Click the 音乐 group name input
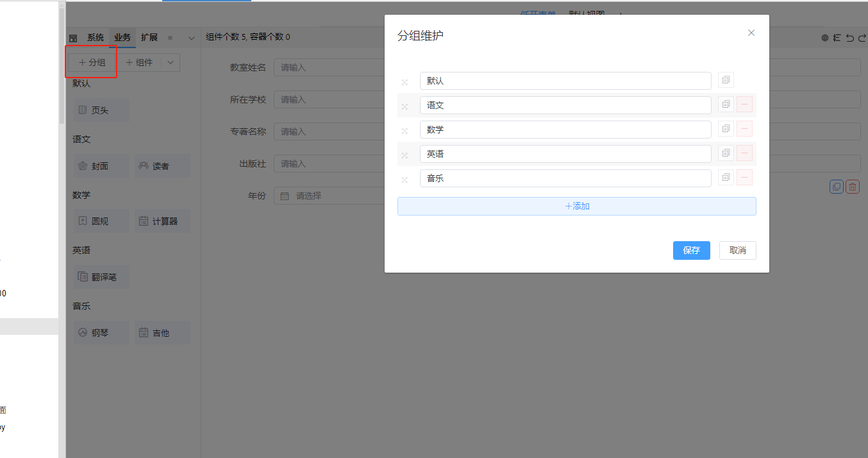Viewport: 868px width, 458px height. tap(565, 178)
